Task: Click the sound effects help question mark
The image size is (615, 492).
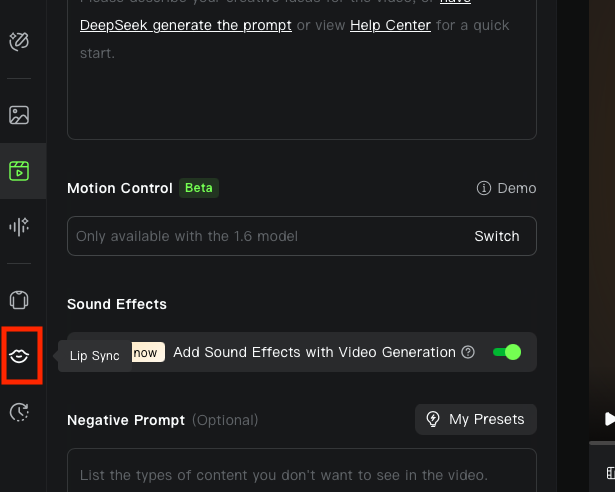Action: point(468,352)
